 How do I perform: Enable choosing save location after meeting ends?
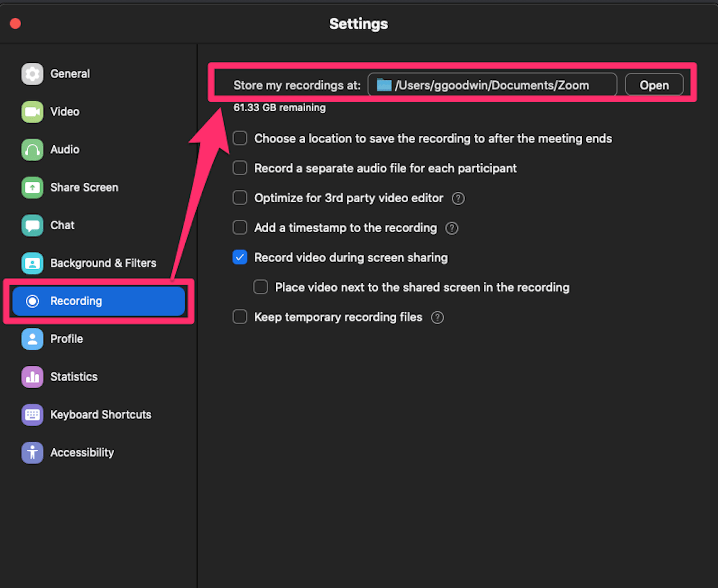(240, 139)
